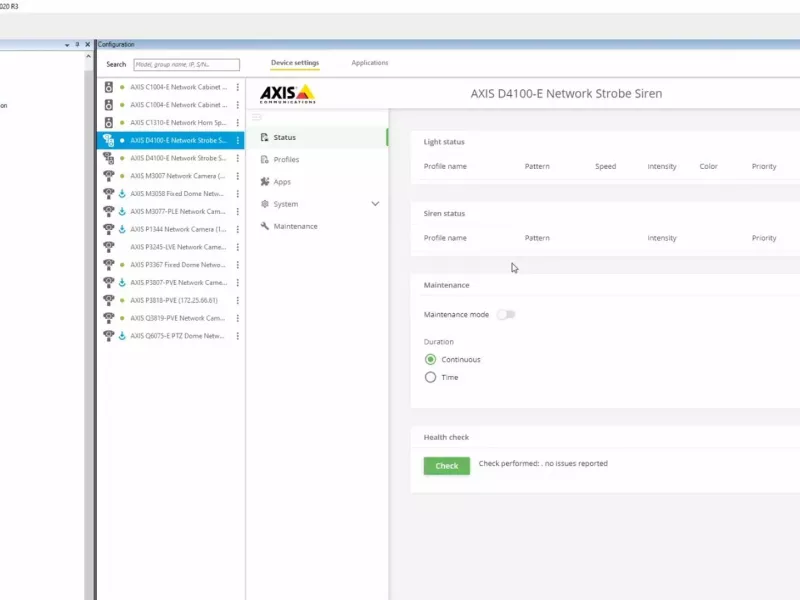The image size is (800, 600).
Task: Click the device Search input field
Action: 186,64
